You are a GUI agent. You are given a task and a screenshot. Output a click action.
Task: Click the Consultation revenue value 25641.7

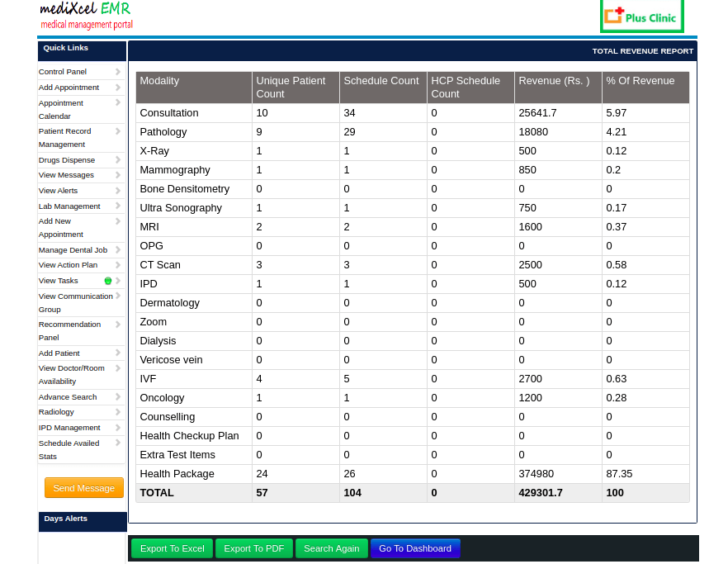537,113
